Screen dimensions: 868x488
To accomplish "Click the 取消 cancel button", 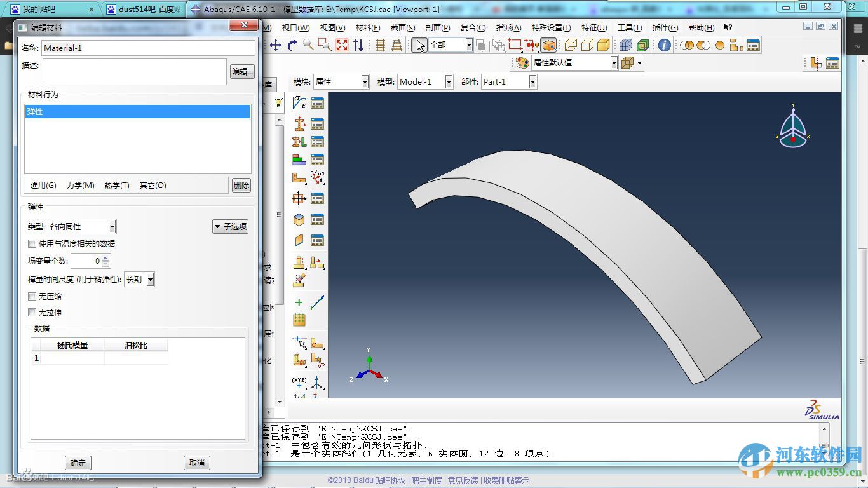I will point(197,463).
